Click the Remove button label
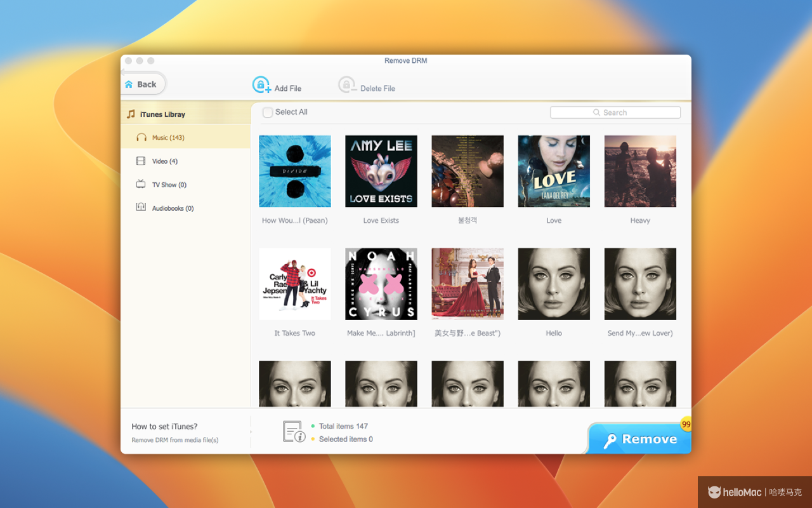 tap(650, 439)
